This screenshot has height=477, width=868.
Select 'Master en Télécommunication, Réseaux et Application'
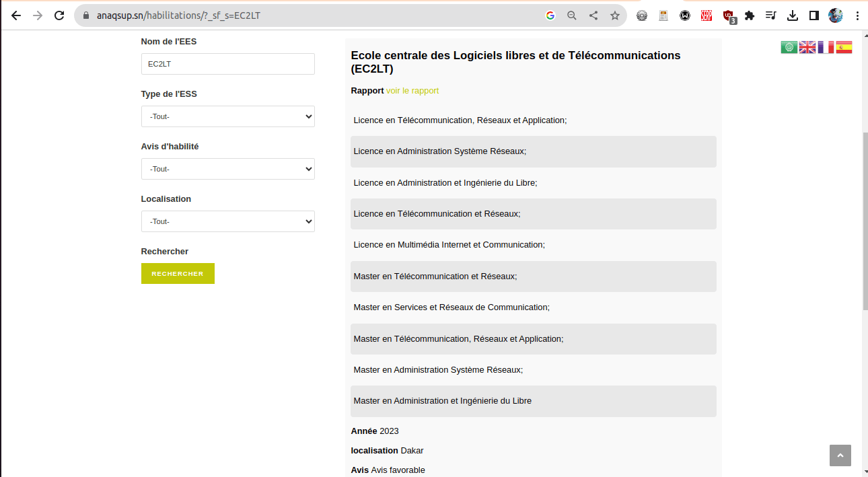534,339
